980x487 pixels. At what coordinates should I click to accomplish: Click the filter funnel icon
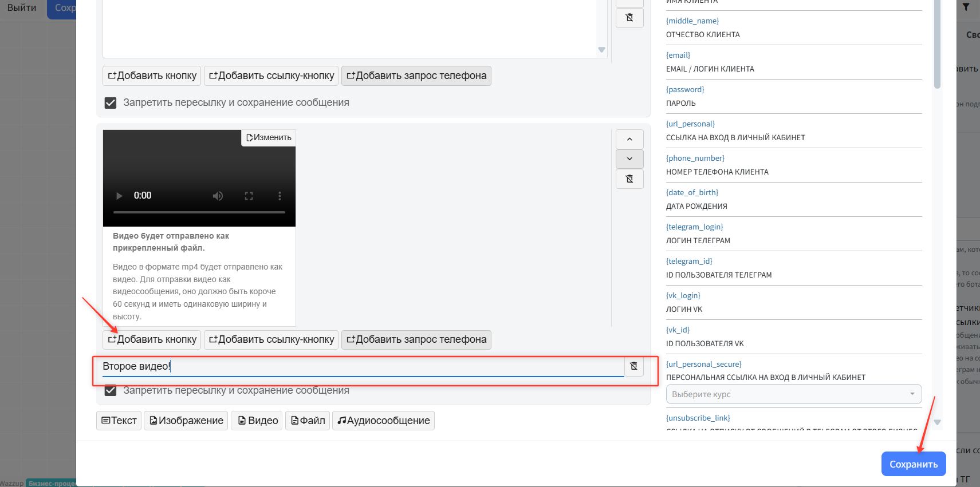click(x=966, y=7)
